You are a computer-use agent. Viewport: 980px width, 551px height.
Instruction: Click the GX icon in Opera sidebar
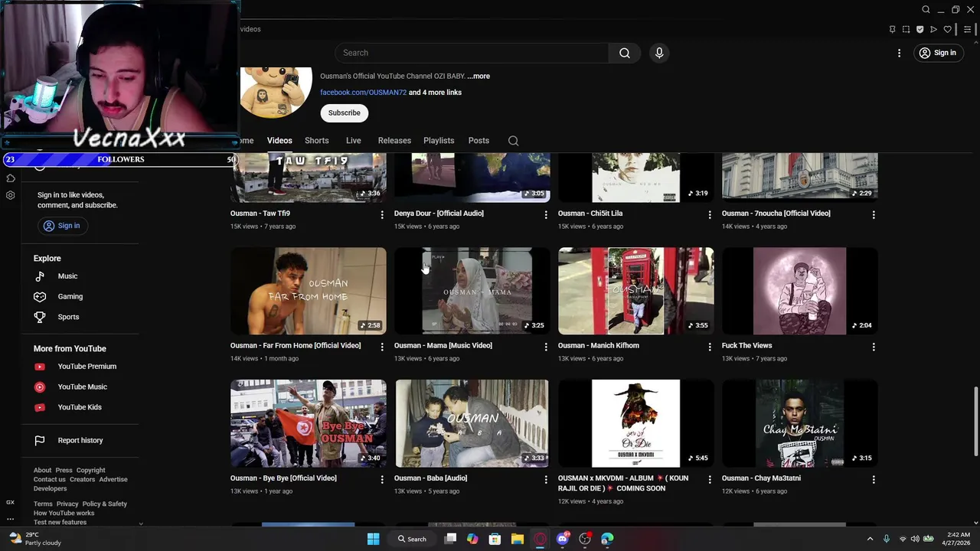tap(10, 502)
